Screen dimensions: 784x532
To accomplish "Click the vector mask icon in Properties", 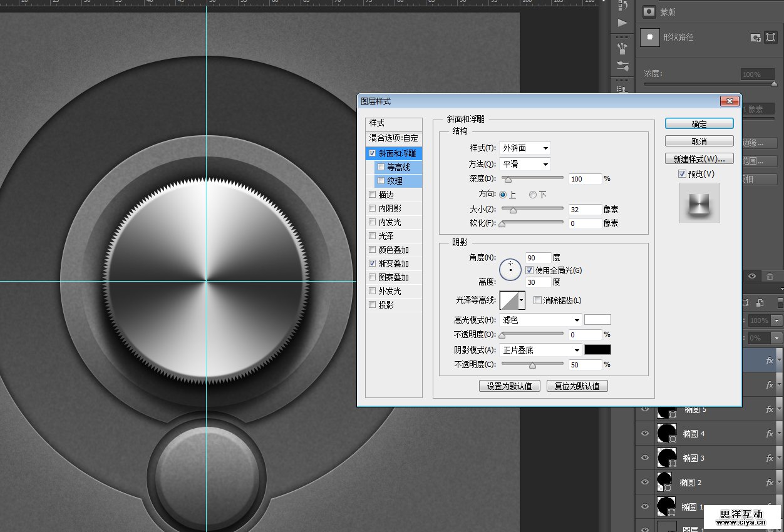I will (770, 38).
